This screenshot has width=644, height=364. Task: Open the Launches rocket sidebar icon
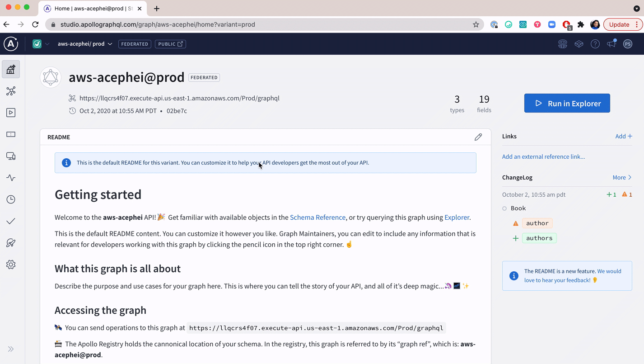coord(11,243)
